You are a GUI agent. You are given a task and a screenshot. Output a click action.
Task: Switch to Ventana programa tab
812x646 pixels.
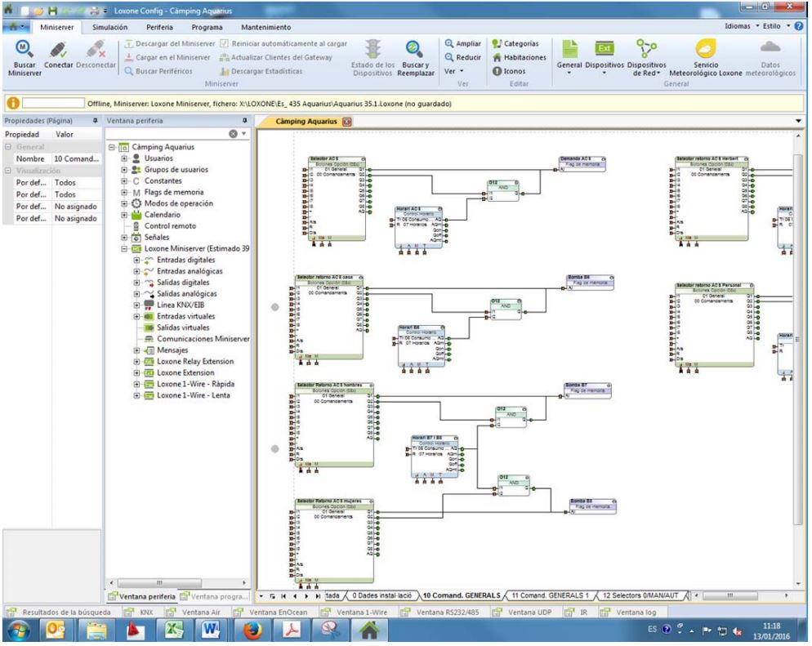tap(215, 597)
